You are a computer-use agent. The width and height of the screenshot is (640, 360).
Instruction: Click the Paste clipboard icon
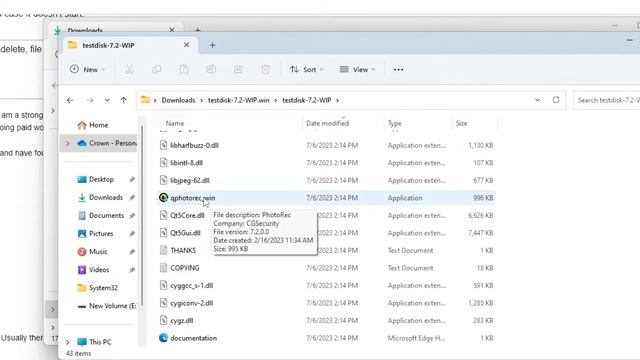[x=184, y=69]
